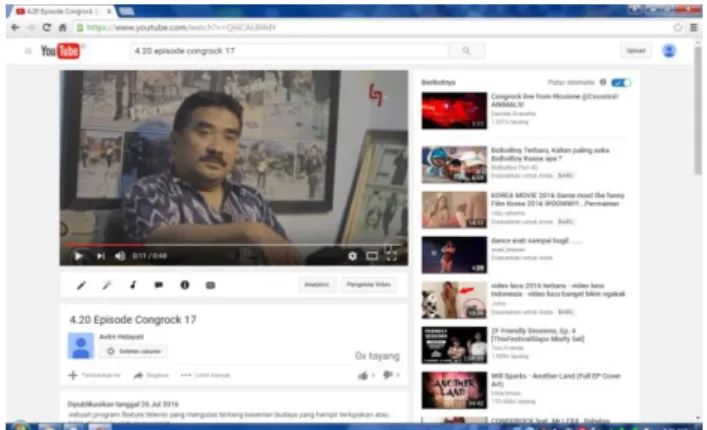Screen dimensions: 707x430
Task: Open the magic wand enhancements tool
Action: point(107,285)
